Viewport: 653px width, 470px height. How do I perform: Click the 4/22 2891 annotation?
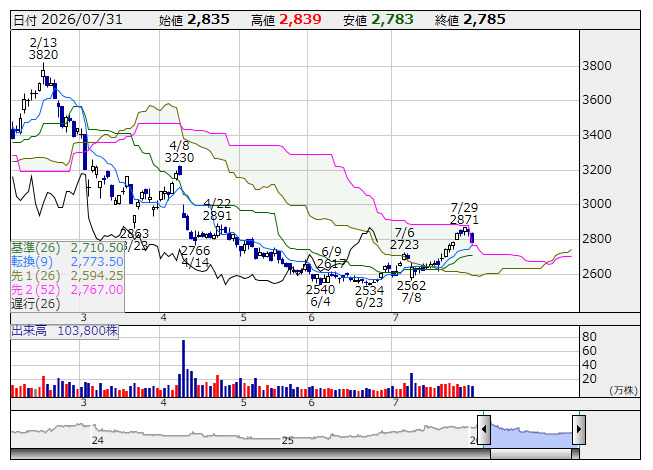[217, 209]
